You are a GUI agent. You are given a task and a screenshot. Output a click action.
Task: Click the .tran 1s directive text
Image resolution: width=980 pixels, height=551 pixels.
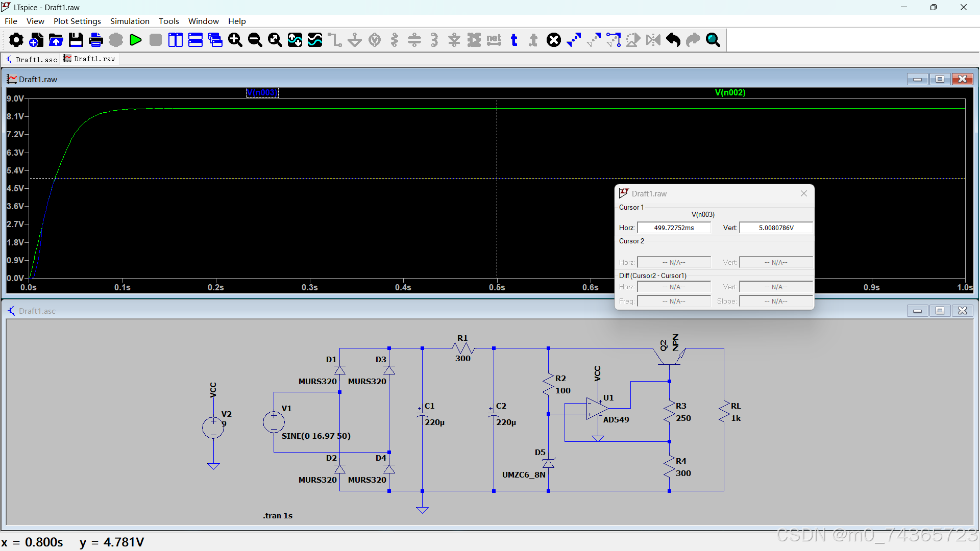pos(278,515)
